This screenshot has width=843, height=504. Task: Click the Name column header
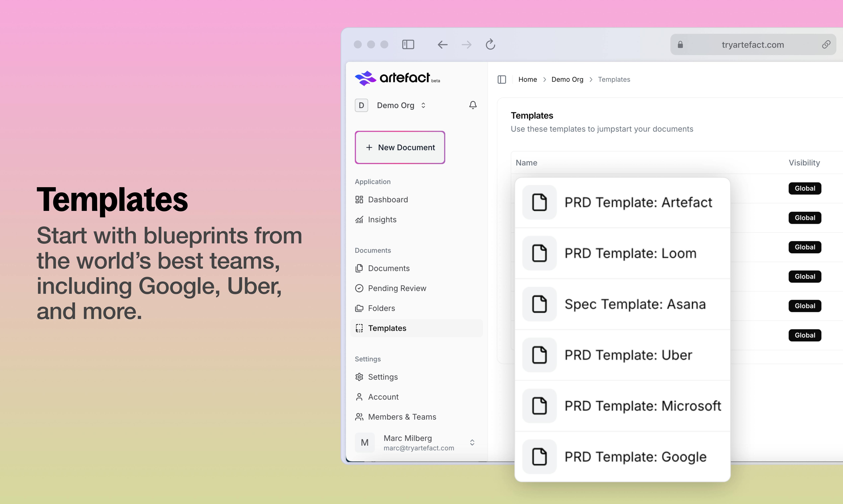pyautogui.click(x=526, y=163)
